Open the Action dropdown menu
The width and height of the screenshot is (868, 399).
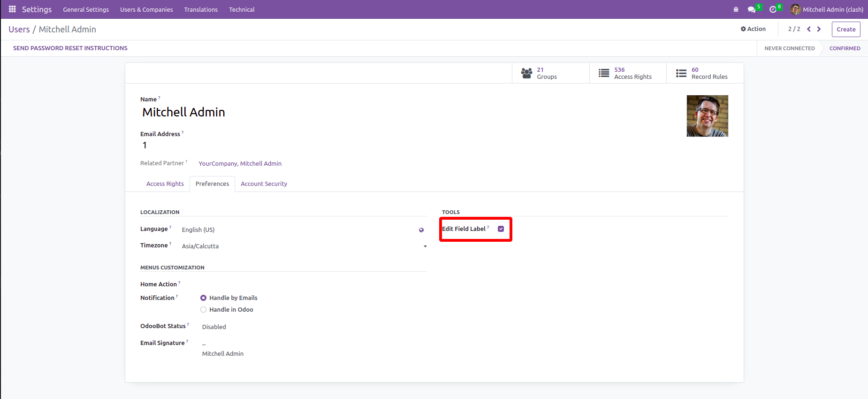tap(753, 29)
